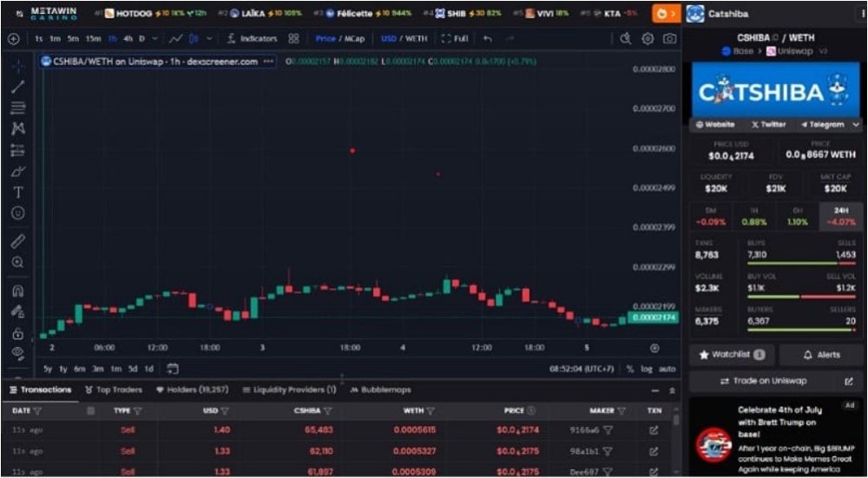This screenshot has height=478, width=868.
Task: Expand more time intervals dropdown
Action: point(155,39)
